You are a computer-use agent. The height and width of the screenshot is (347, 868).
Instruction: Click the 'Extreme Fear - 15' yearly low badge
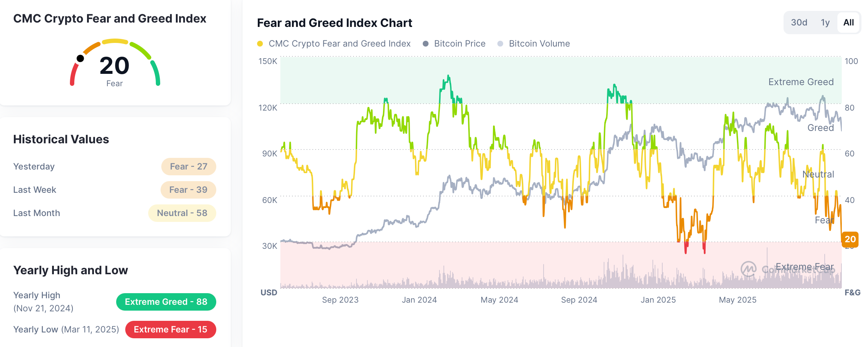[170, 329]
